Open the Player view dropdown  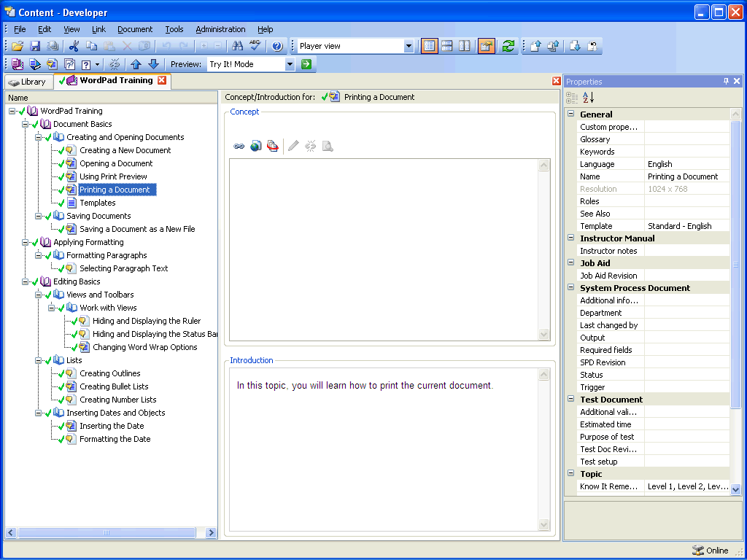409,46
